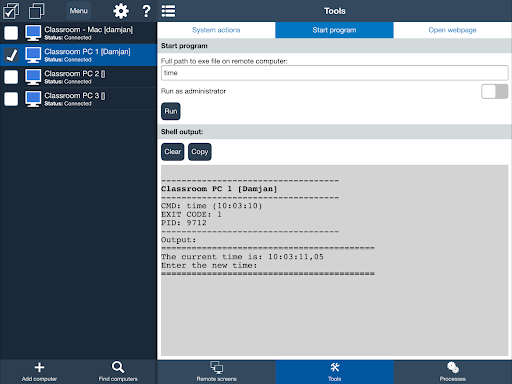Enable the Run as administrator switch
The width and height of the screenshot is (512, 384).
[x=495, y=91]
